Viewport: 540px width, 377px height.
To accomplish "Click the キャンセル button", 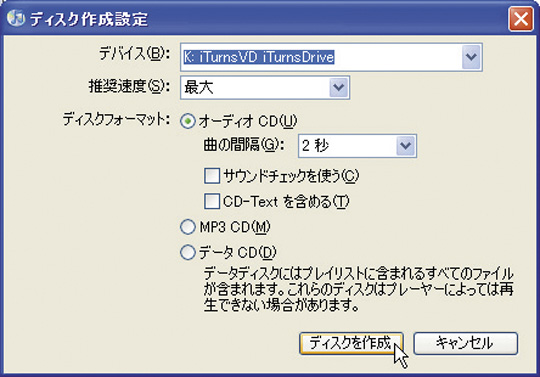I will [x=466, y=343].
